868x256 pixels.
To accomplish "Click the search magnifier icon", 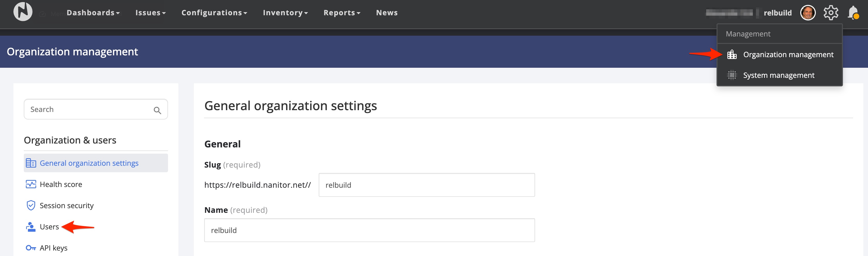I will 157,110.
